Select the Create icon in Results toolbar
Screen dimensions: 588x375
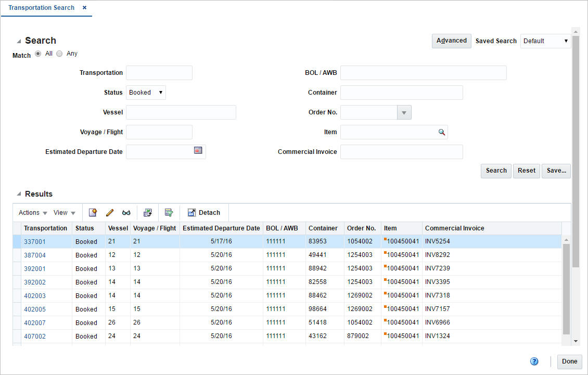pyautogui.click(x=93, y=212)
